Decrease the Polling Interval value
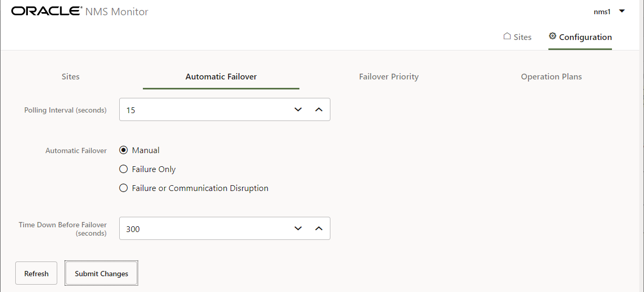The image size is (644, 292). (298, 109)
